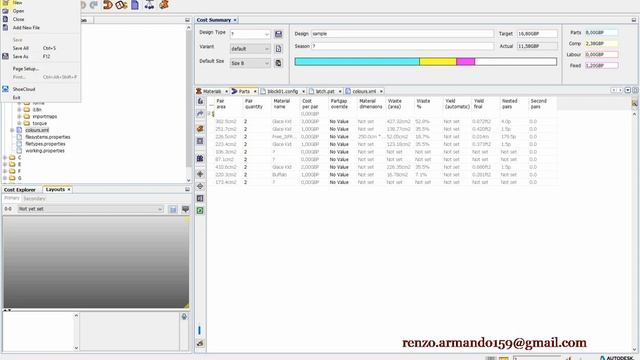This screenshot has width=640, height=360.
Task: Expand the torque folder in the tree
Action: pyautogui.click(x=19, y=123)
